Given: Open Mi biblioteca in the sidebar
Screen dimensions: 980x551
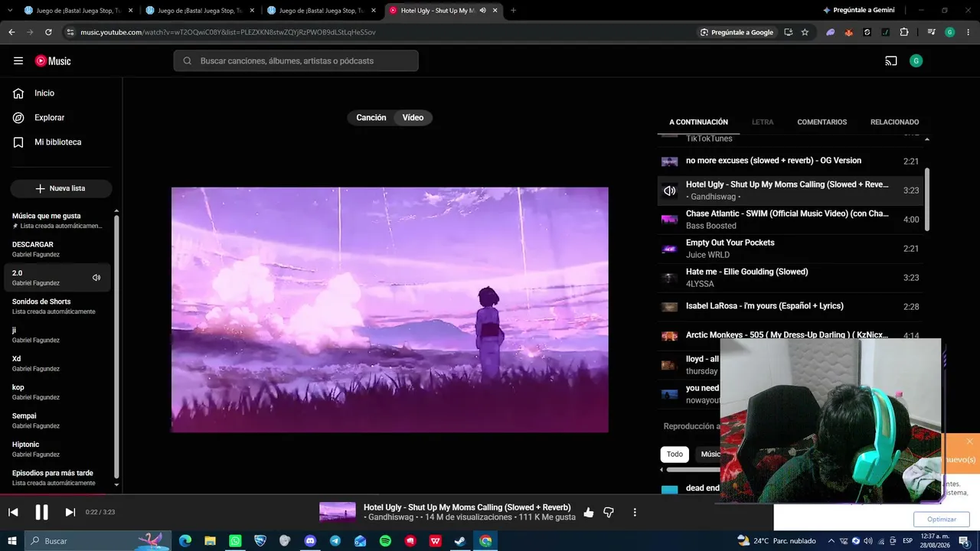Looking at the screenshot, I should (x=57, y=142).
